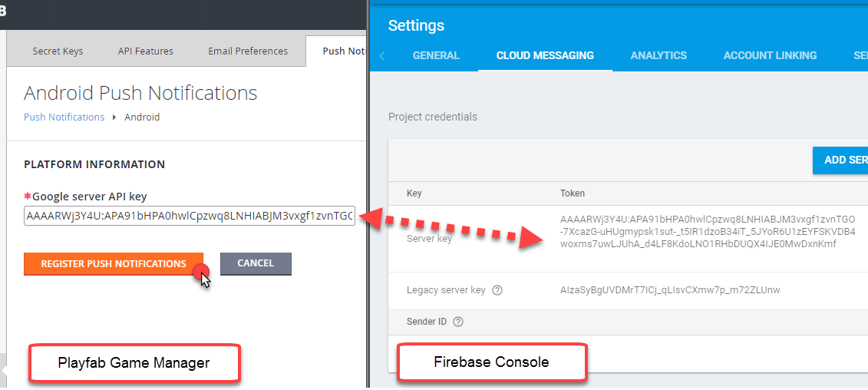Click the Legacy server key token value
868x390 pixels.
coord(670,289)
